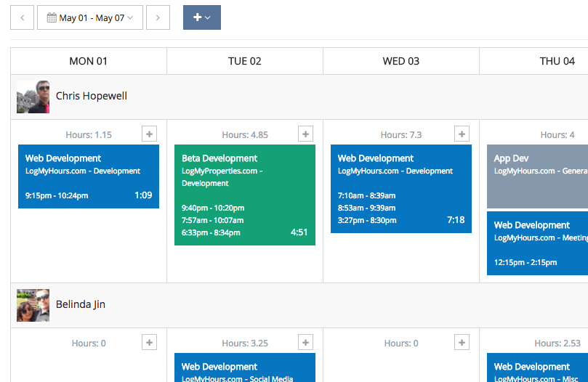Open the May 01 - May 07 date picker
Image resolution: width=588 pixels, height=382 pixels.
click(90, 17)
